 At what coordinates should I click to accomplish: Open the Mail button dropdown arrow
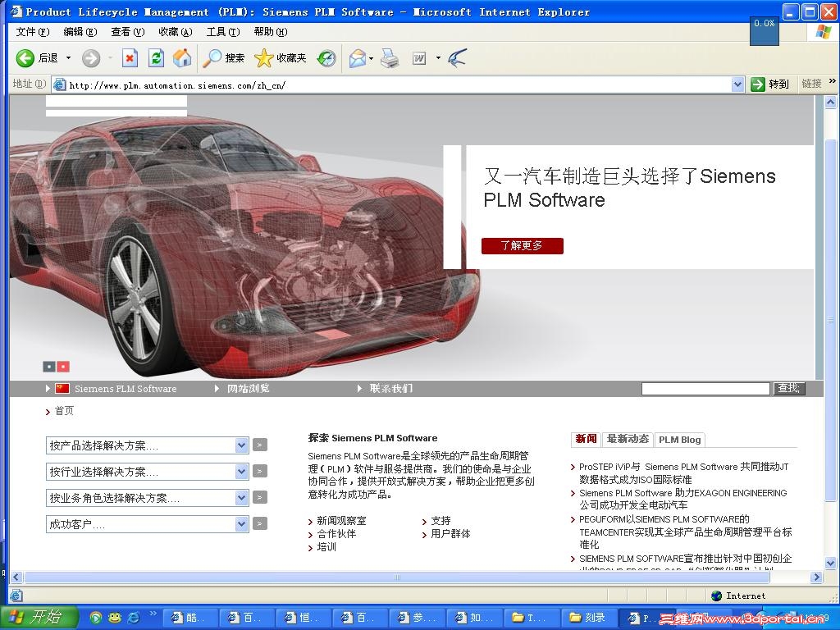pyautogui.click(x=372, y=58)
